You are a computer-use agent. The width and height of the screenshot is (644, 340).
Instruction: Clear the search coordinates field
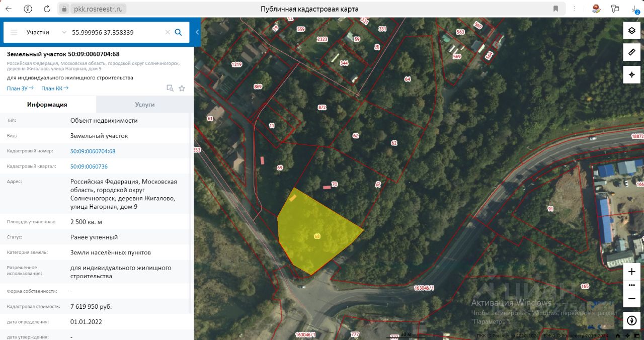pyautogui.click(x=168, y=32)
